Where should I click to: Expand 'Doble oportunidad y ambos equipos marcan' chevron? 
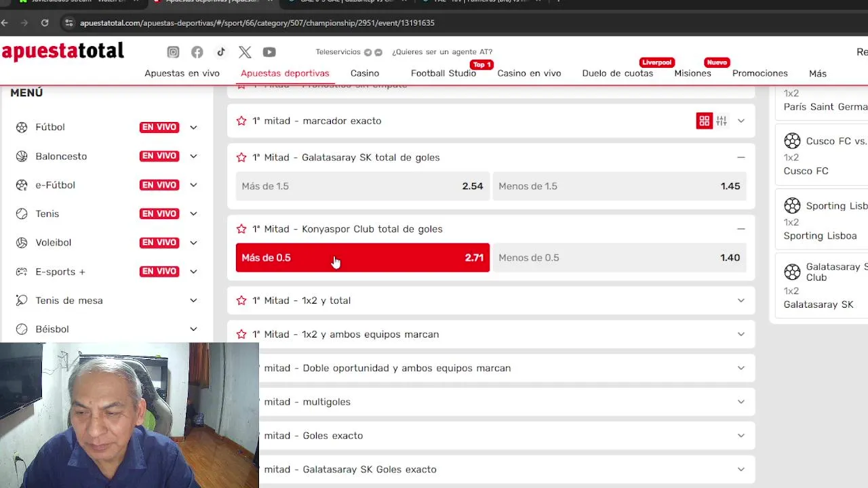coord(741,368)
